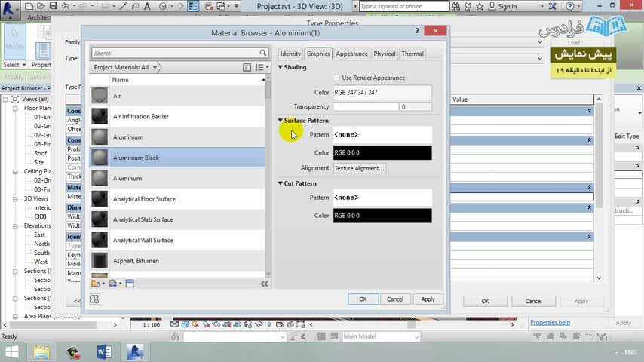Collapse the Views (all) tree node

click(x=5, y=99)
